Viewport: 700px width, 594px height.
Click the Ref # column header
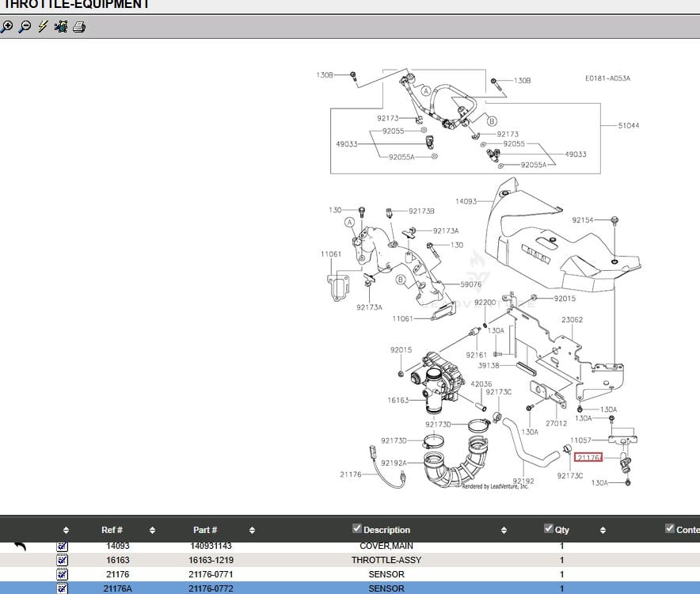pos(112,530)
